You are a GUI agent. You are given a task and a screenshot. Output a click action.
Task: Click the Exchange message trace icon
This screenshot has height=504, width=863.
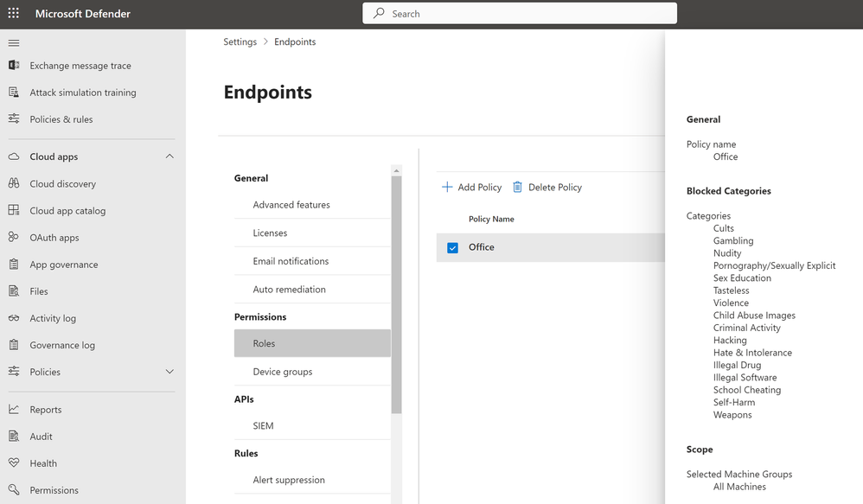14,66
